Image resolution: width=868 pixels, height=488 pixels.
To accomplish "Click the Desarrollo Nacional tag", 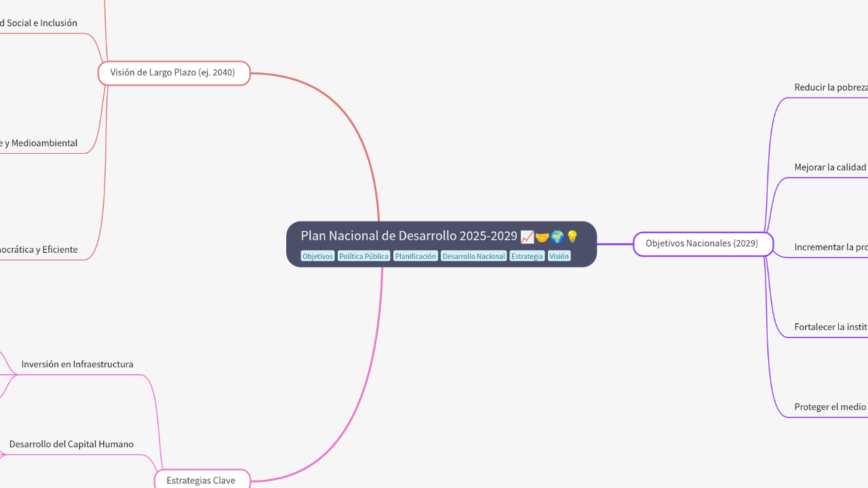I will (473, 256).
